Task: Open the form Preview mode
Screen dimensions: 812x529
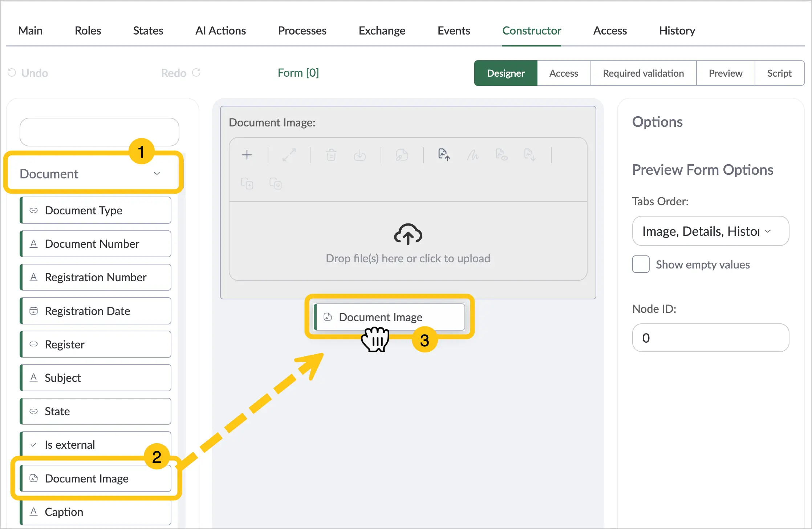Action: coord(726,73)
